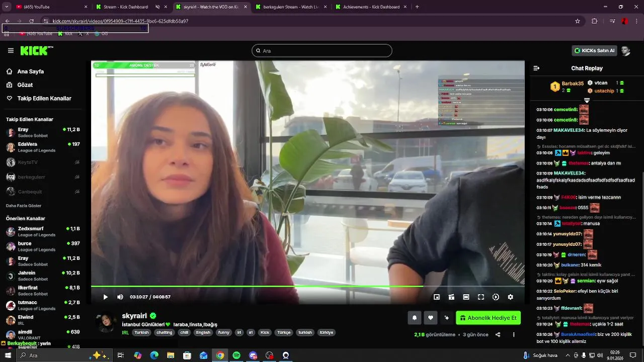The image size is (644, 362).
Task: Open the three-dot more options menu
Action: 514,334
